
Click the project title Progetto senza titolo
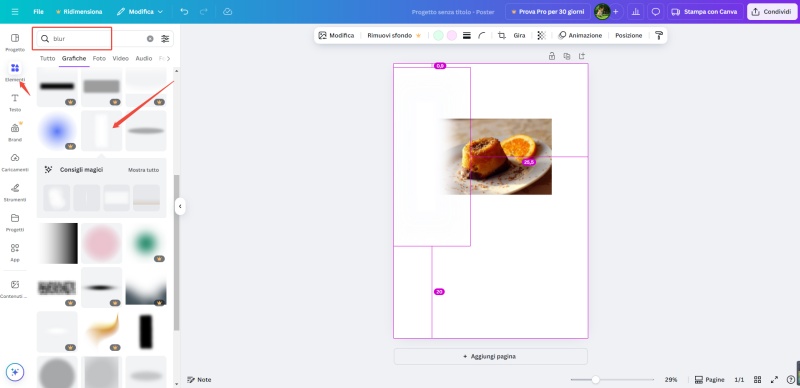pos(453,12)
